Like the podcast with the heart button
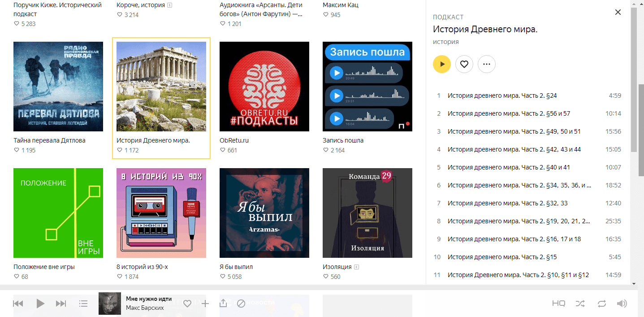This screenshot has width=644, height=317. click(x=464, y=65)
